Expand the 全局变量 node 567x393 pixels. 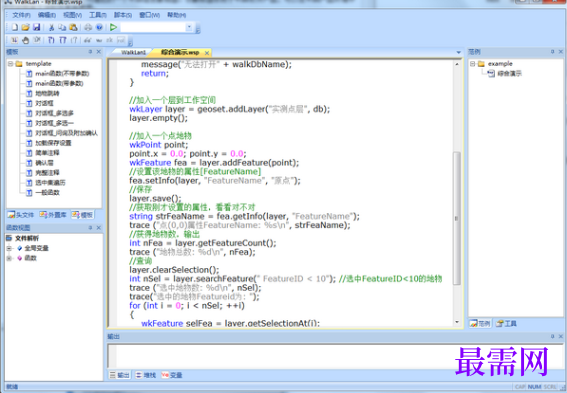coord(10,248)
